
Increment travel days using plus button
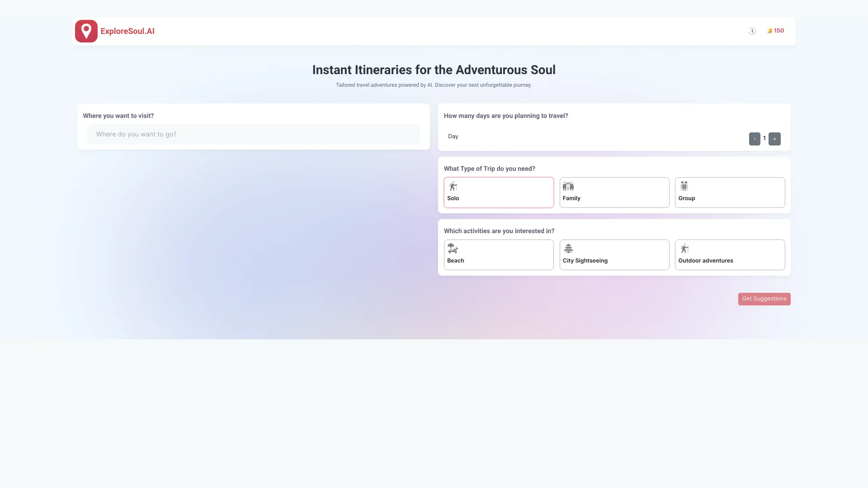[775, 138]
